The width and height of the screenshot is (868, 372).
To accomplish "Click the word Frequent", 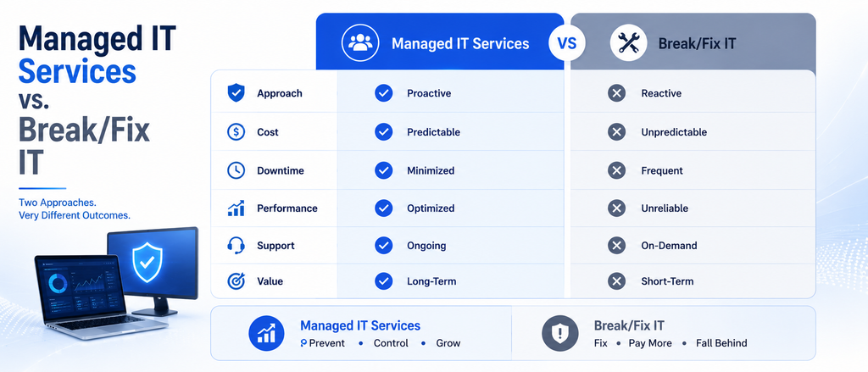I will pos(662,171).
